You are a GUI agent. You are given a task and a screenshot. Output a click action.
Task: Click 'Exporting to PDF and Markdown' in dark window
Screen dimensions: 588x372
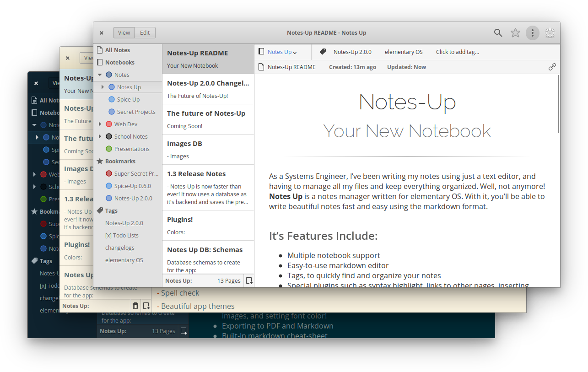point(278,326)
